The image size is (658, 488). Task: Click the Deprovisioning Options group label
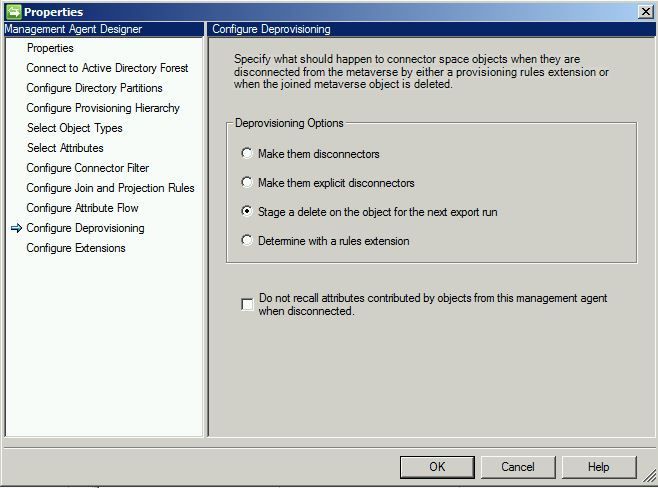point(289,123)
